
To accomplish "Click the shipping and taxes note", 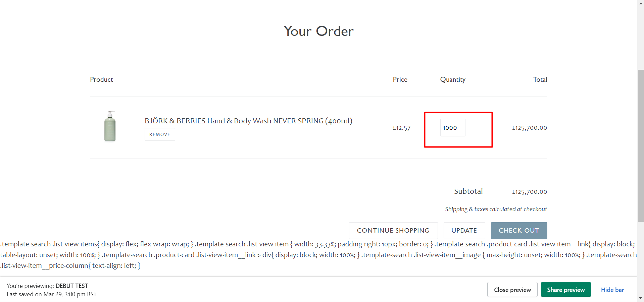I will click(496, 209).
